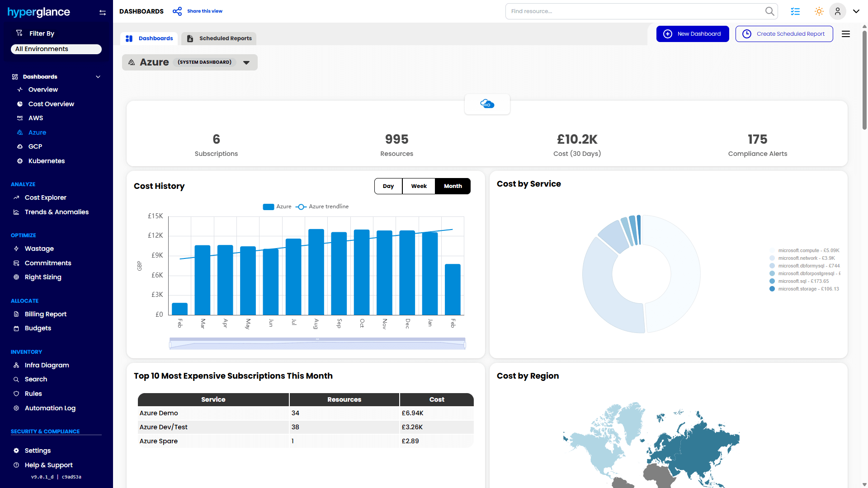
Task: Click the checklist icon in the top bar
Action: pos(796,11)
